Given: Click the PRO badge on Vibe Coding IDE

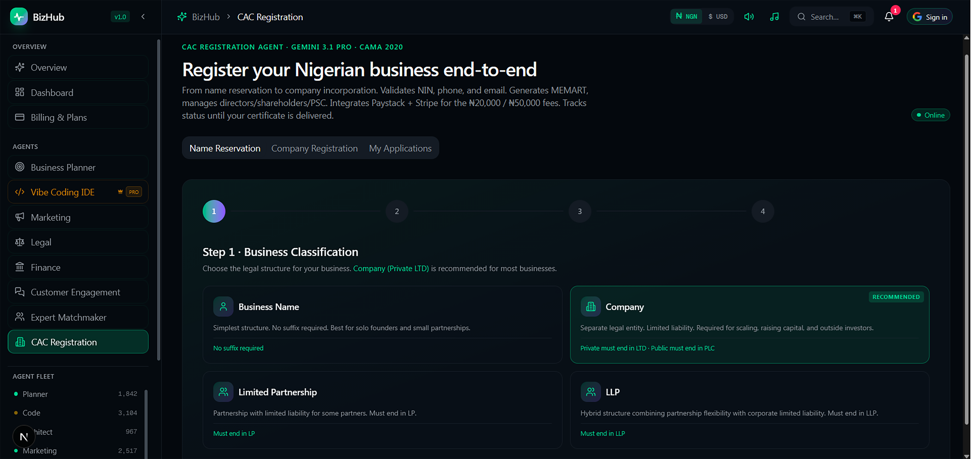Looking at the screenshot, I should tap(133, 192).
